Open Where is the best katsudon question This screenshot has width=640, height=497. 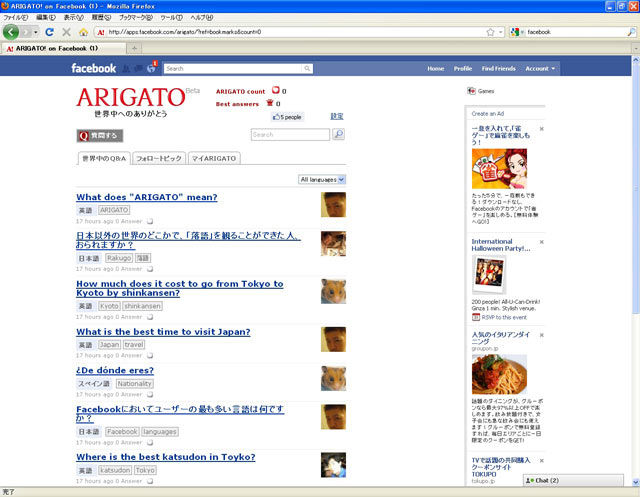[166, 457]
